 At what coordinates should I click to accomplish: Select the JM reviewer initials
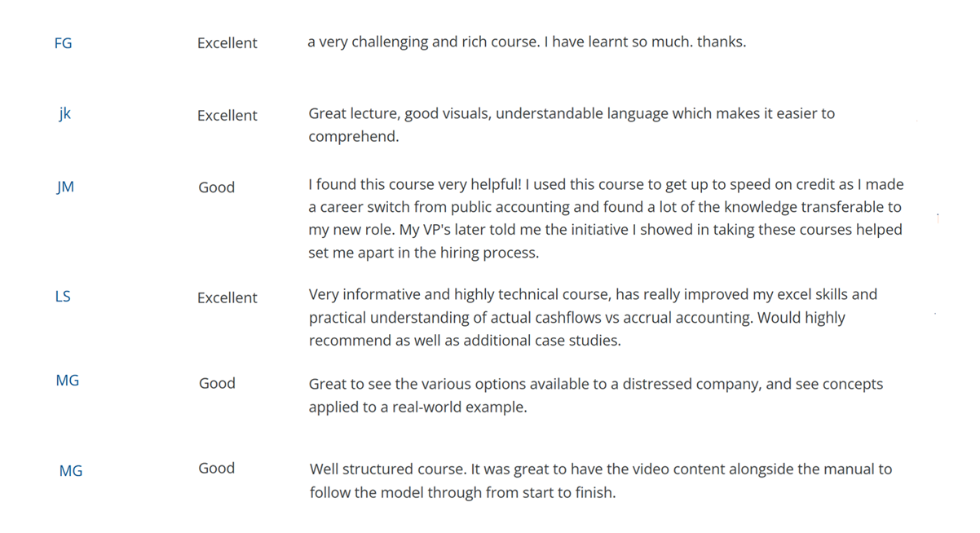pyautogui.click(x=65, y=187)
